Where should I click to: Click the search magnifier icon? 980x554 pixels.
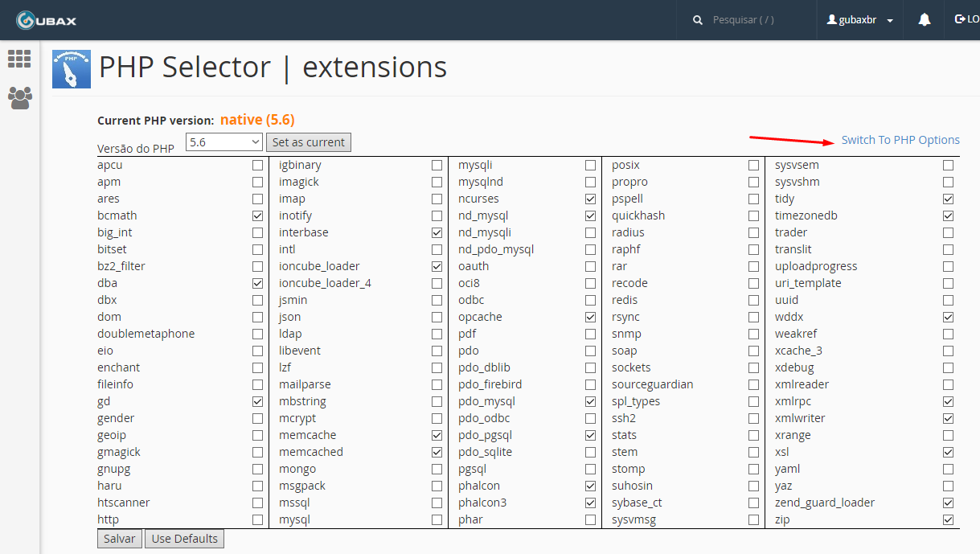(698, 20)
